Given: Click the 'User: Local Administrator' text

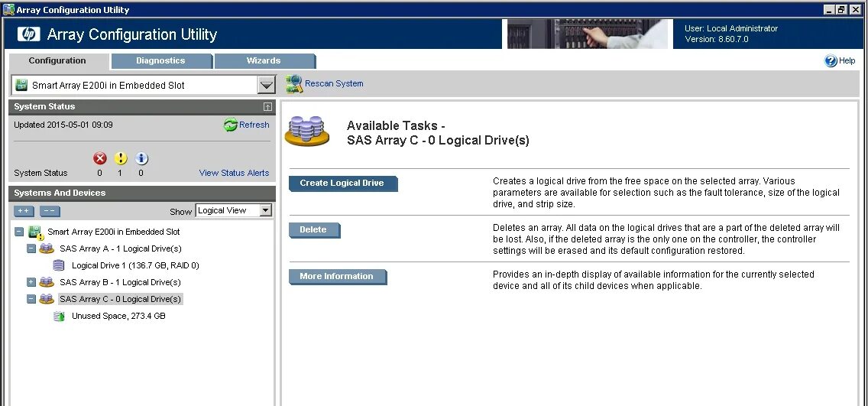Looking at the screenshot, I should click(731, 29).
